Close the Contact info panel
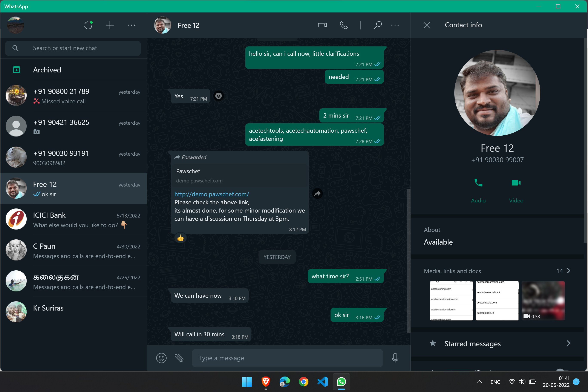588x392 pixels. pyautogui.click(x=427, y=25)
